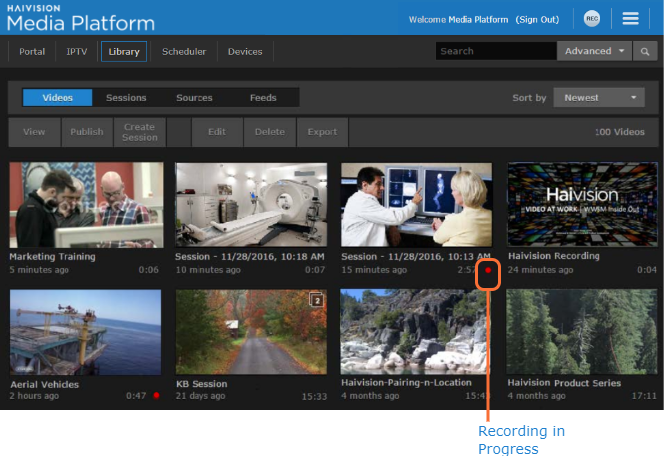
Task: Click red recording dot on Aerial Vehicles
Action: pos(156,395)
